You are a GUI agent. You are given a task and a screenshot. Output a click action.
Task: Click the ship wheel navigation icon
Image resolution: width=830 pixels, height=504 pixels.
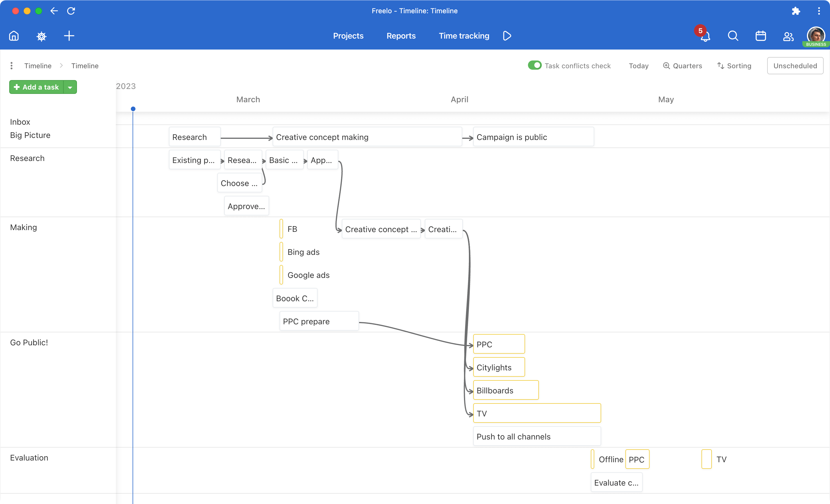pos(41,36)
